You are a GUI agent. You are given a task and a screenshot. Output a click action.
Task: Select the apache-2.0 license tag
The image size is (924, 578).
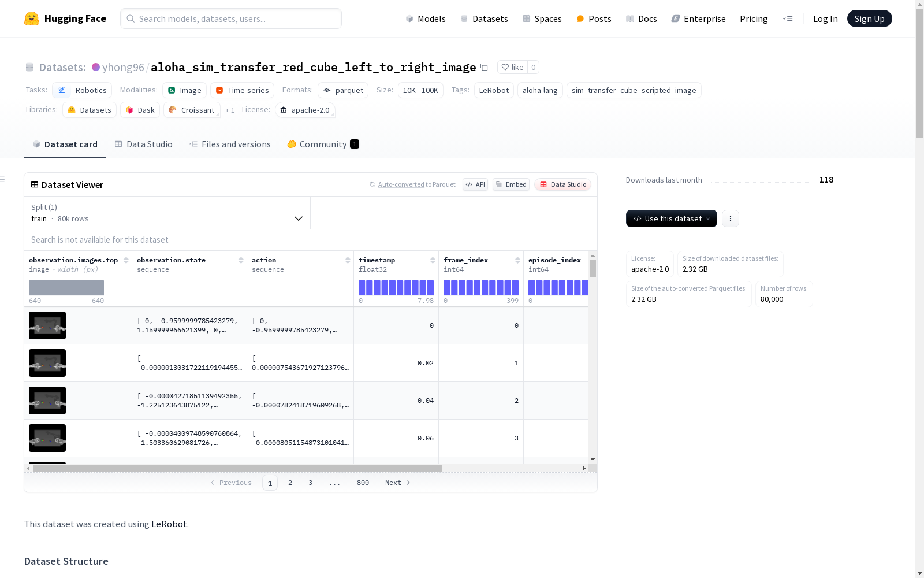pyautogui.click(x=305, y=110)
